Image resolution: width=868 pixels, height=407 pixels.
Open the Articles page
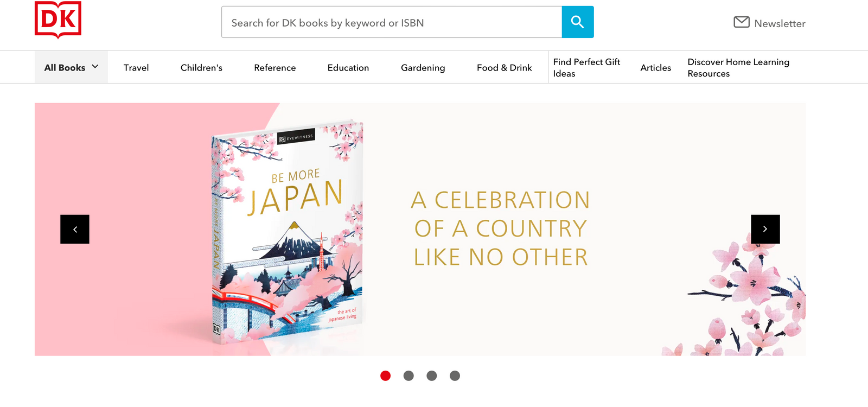(x=655, y=67)
